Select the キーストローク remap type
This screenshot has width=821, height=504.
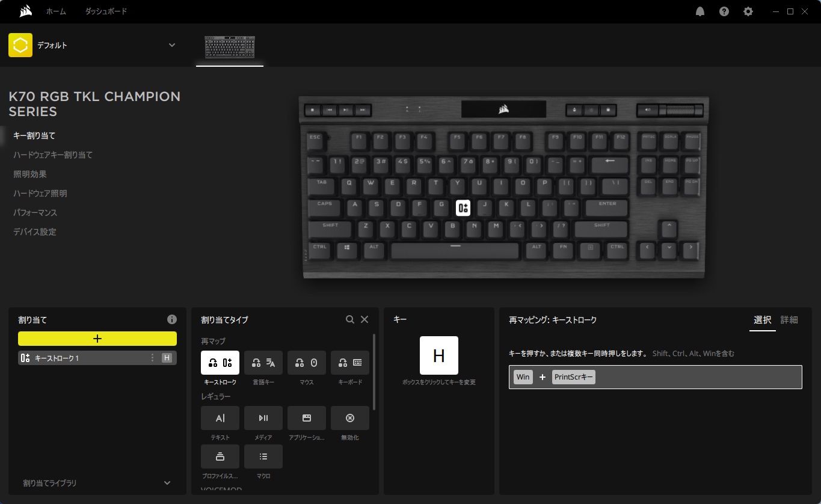(x=220, y=363)
